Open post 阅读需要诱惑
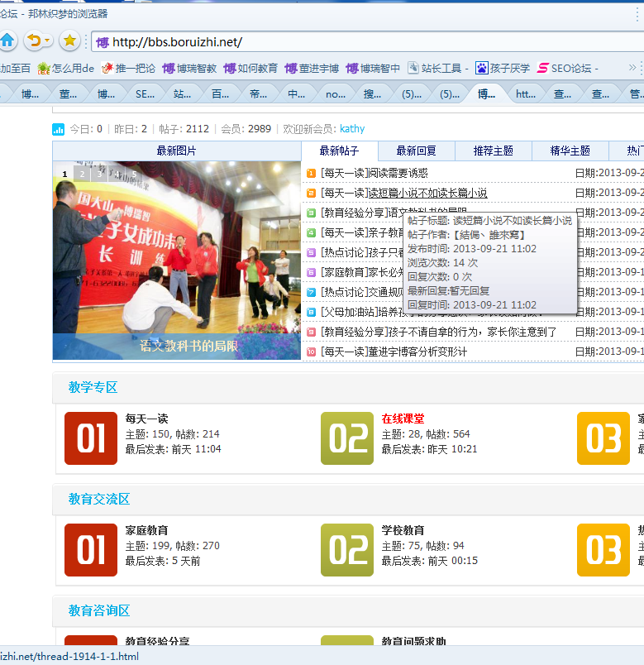 [398, 173]
